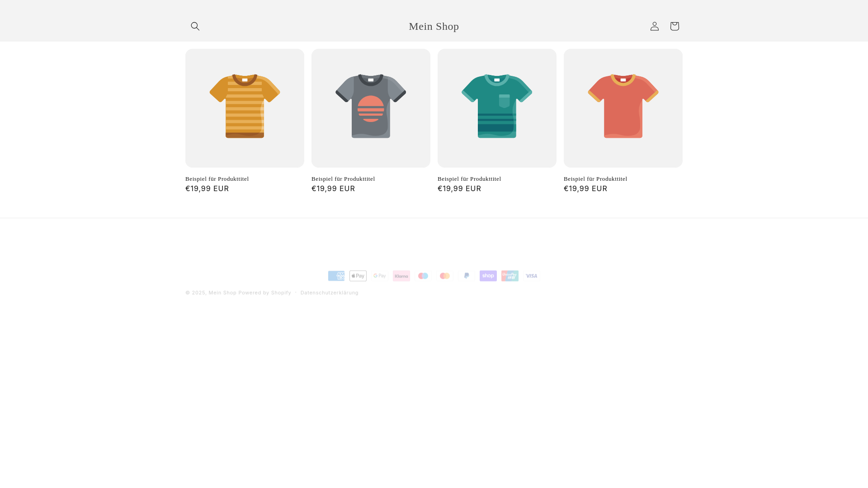
Task: Click the Mastercard payment icon
Action: 445,276
